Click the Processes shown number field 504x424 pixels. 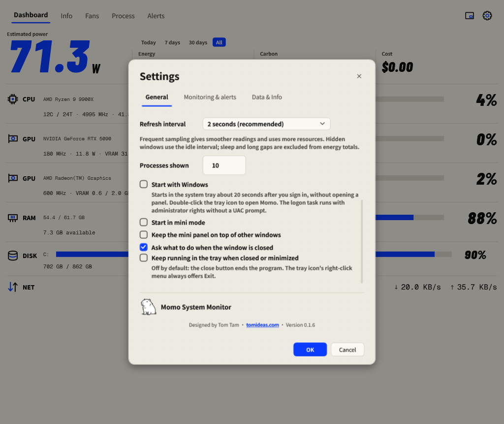(x=224, y=165)
